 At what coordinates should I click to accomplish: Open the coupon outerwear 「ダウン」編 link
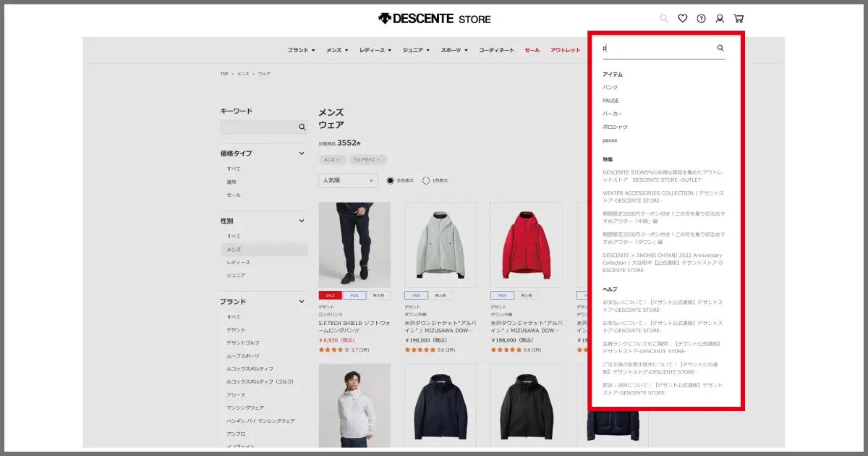pos(664,238)
